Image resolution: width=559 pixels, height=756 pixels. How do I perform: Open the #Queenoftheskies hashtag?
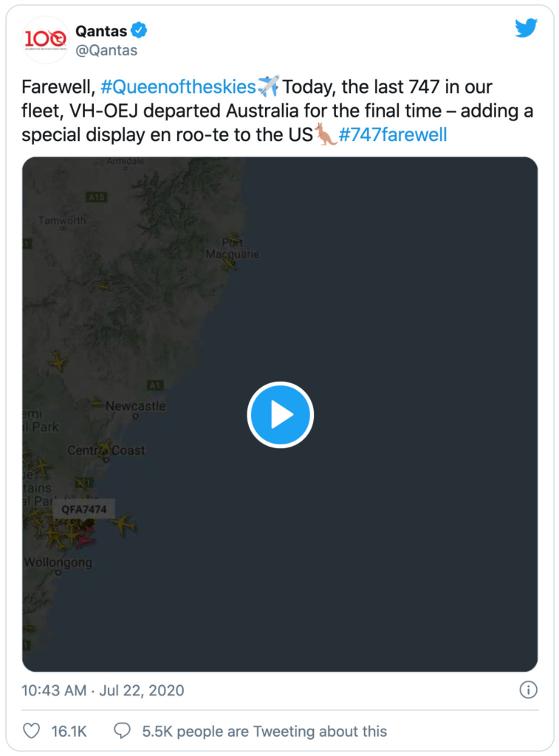178,87
